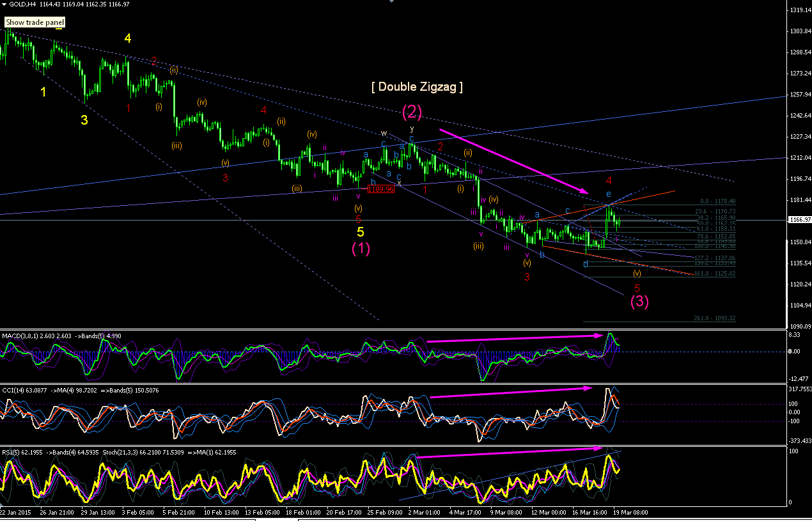Click the GOLD,H4 symbol label
The height and width of the screenshot is (521, 812).
22,4
